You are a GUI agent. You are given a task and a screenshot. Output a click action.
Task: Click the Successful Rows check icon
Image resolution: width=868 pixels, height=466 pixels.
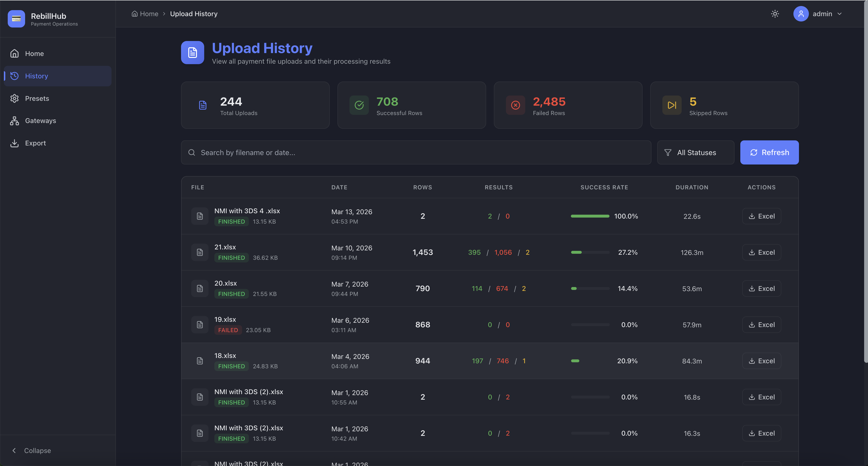(359, 105)
